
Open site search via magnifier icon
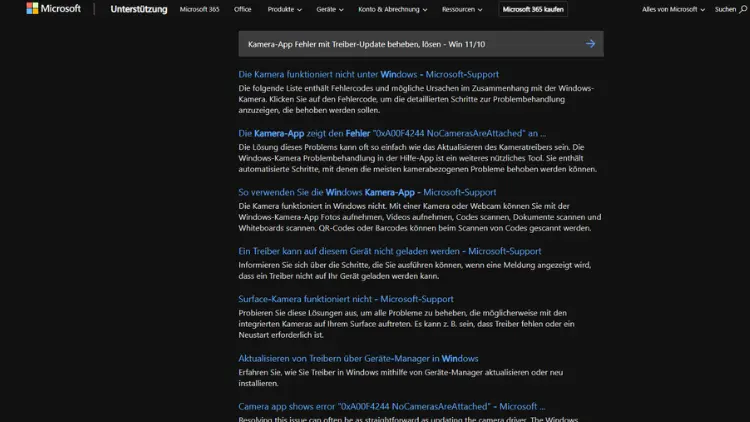coord(743,9)
